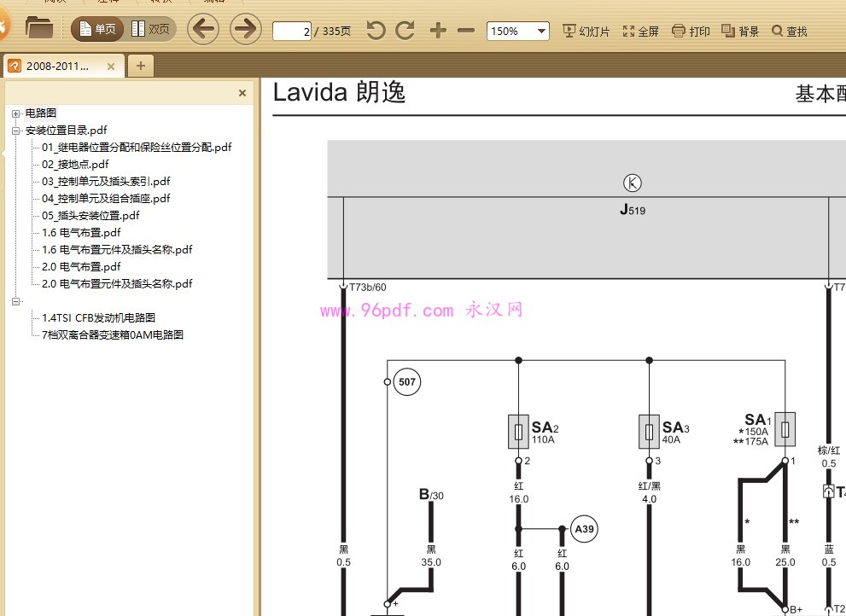This screenshot has width=846, height=616.
Task: Click the circled A39 node in diagram
Action: pyautogui.click(x=584, y=529)
